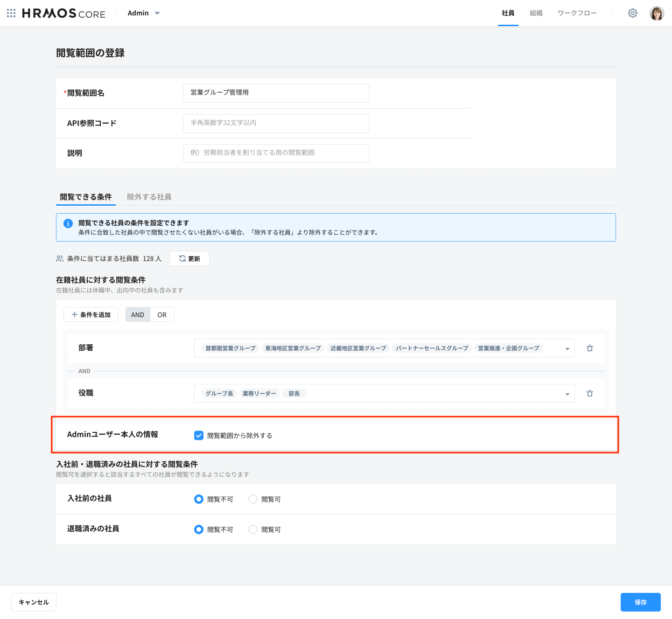The height and width of the screenshot is (619, 672).
Task: Select 閲覧可 for 入社前の社員
Action: pos(253,499)
